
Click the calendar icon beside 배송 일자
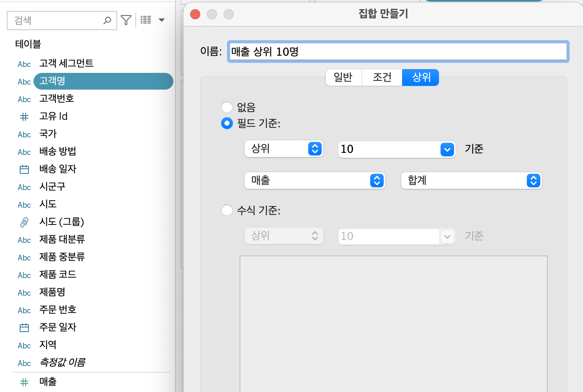coord(24,169)
